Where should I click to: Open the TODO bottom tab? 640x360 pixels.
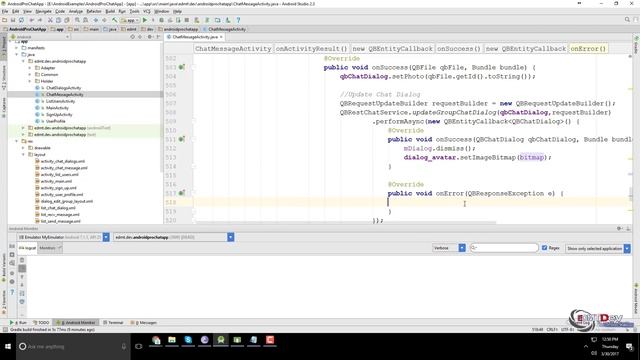point(41,322)
